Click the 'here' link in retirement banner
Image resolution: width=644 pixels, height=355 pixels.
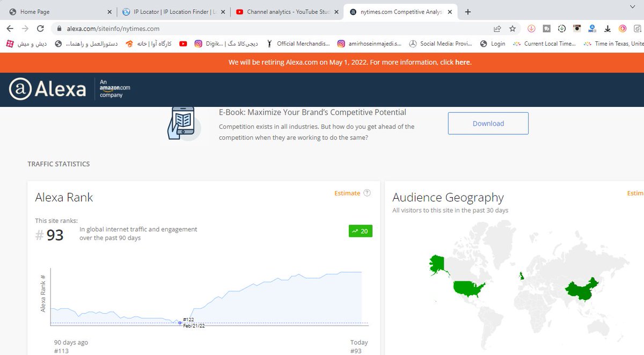462,62
